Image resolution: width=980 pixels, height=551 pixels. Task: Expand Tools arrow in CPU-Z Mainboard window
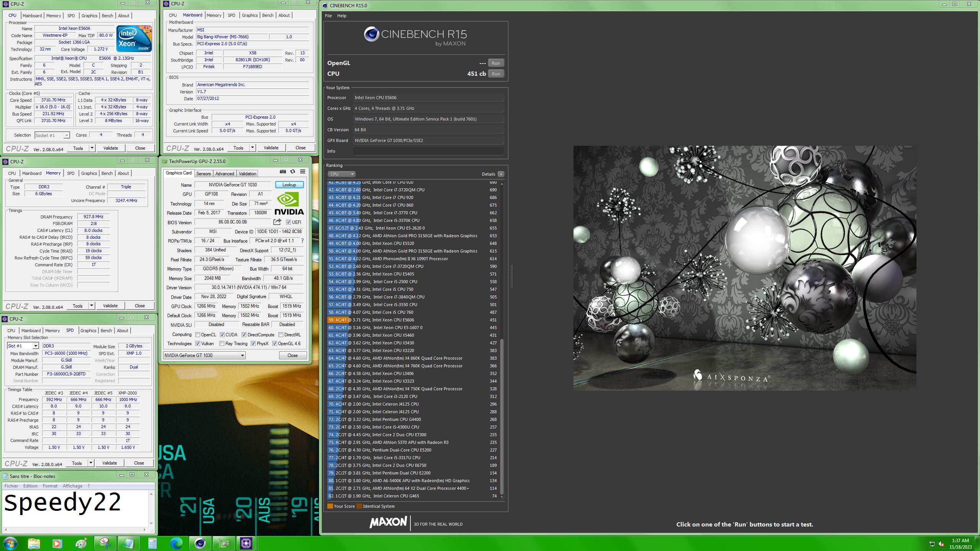252,148
